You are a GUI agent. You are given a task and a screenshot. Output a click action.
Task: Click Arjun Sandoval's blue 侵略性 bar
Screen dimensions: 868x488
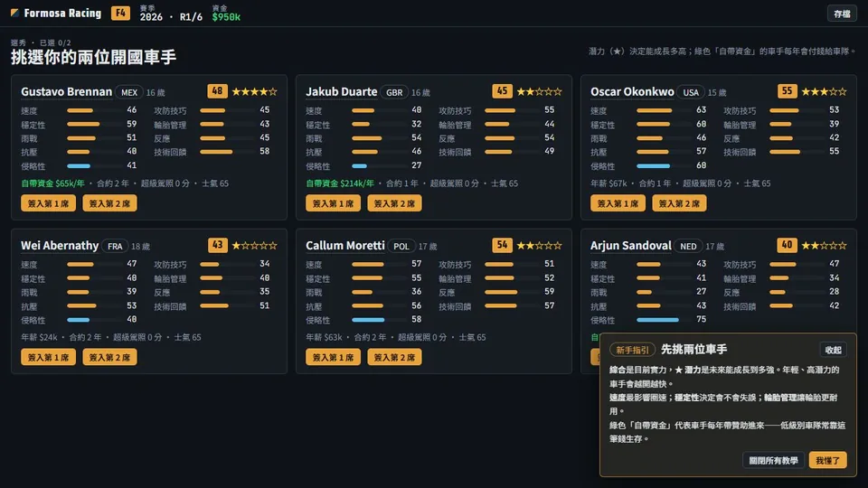point(657,320)
